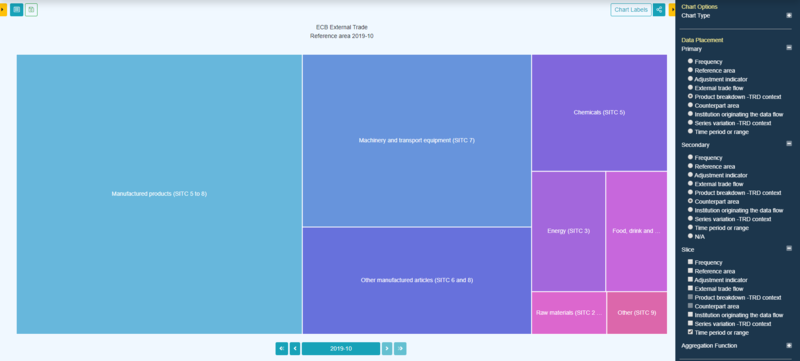
Task: Collapse the options panel via right yellow arrow
Action: (x=672, y=10)
